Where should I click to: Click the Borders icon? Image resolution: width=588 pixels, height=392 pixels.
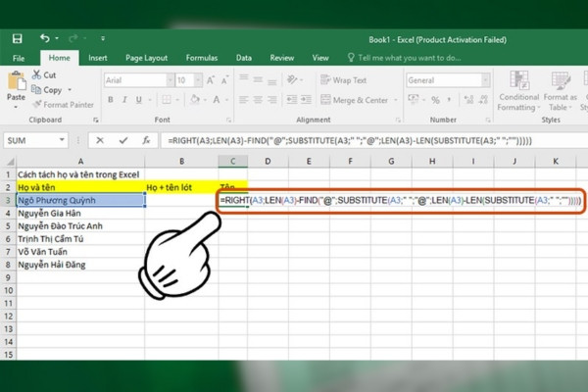(x=167, y=100)
